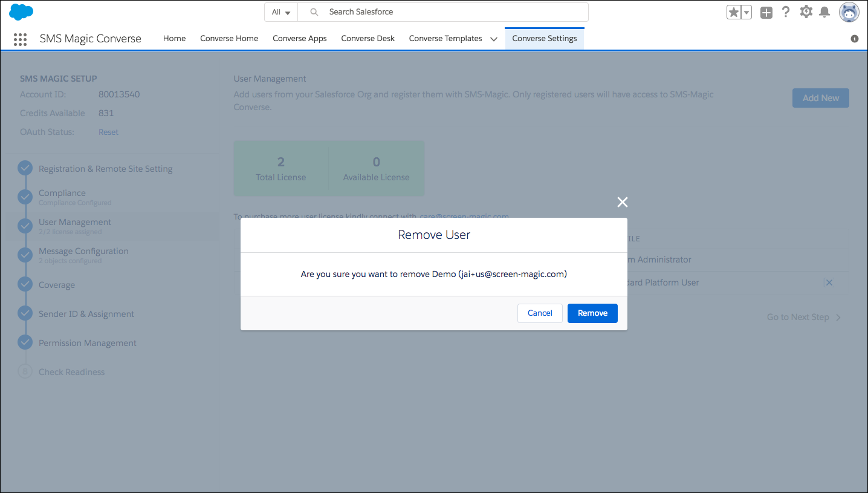Click the Compliance step checkmark icon

click(x=25, y=197)
